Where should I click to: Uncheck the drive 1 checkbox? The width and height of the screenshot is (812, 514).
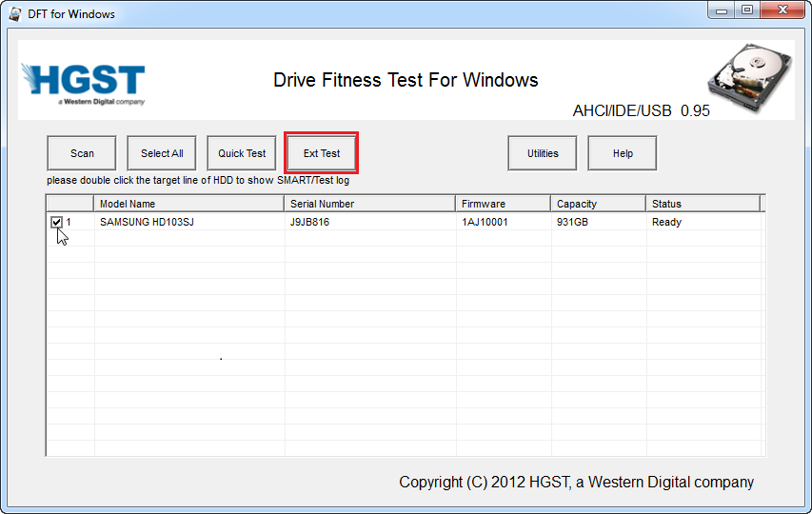click(x=56, y=222)
